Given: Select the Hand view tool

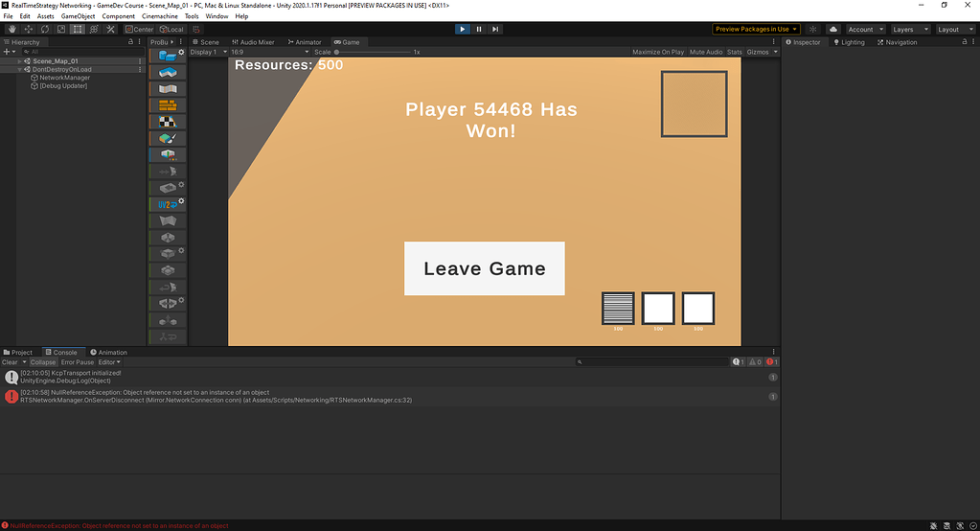Looking at the screenshot, I should [x=11, y=30].
